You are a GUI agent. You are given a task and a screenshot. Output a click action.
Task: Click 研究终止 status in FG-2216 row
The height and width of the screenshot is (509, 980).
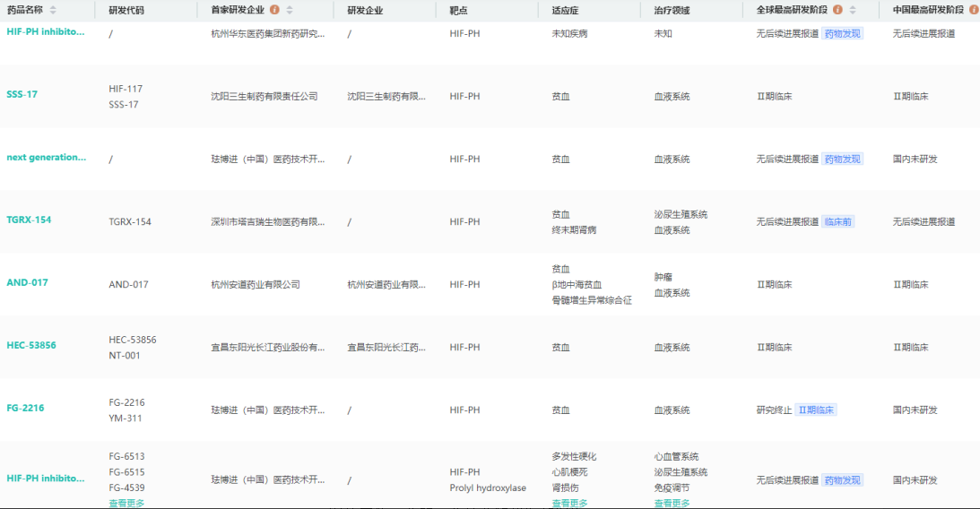click(x=774, y=410)
